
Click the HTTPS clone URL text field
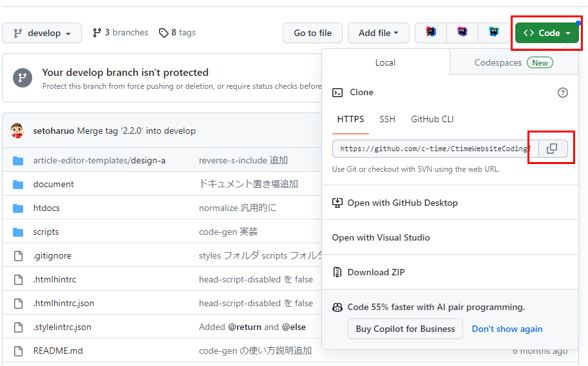435,149
